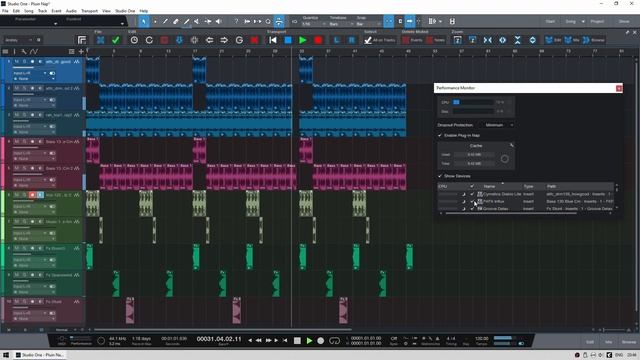Viewport: 640px width, 360px height.
Task: Click the right arrow macro icon
Action: pyautogui.click(x=224, y=40)
